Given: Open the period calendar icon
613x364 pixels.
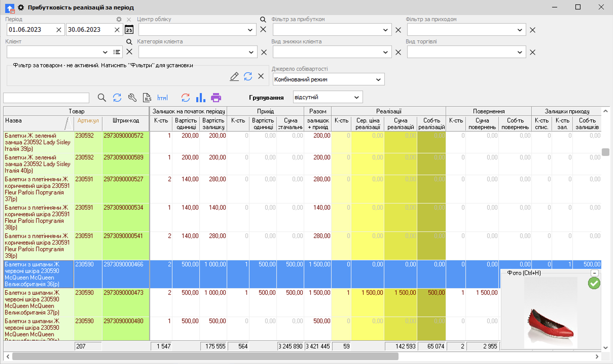Looking at the screenshot, I should (x=129, y=30).
